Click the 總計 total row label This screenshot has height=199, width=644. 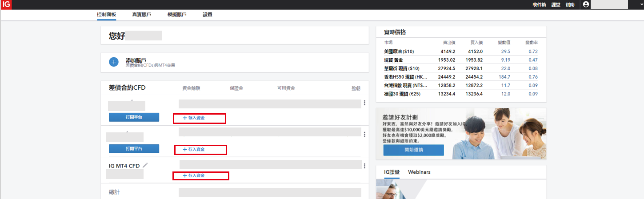[114, 192]
